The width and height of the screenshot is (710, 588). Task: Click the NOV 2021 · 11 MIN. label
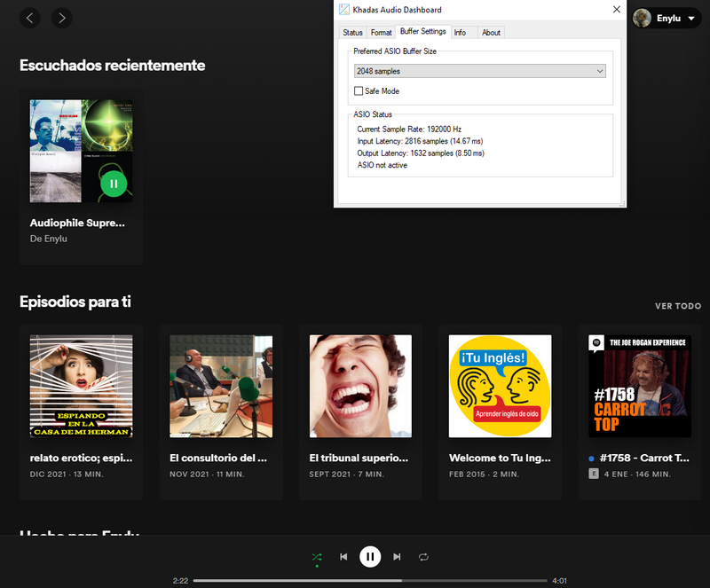[207, 474]
